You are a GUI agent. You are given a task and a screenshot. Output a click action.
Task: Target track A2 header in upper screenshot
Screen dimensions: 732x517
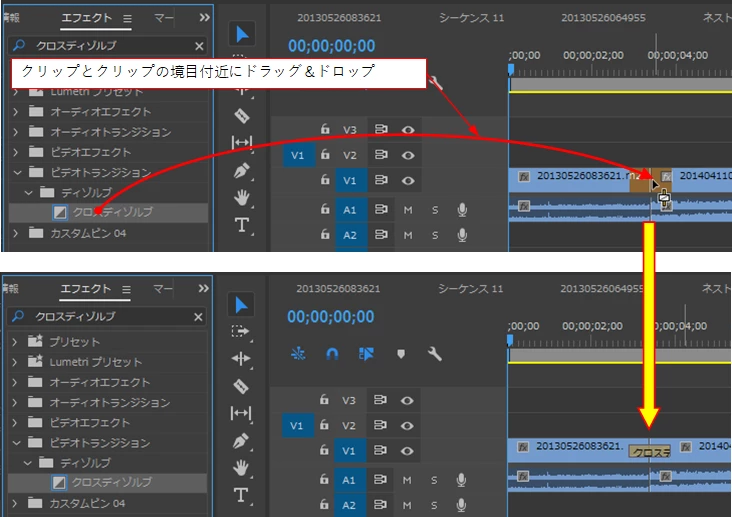350,235
